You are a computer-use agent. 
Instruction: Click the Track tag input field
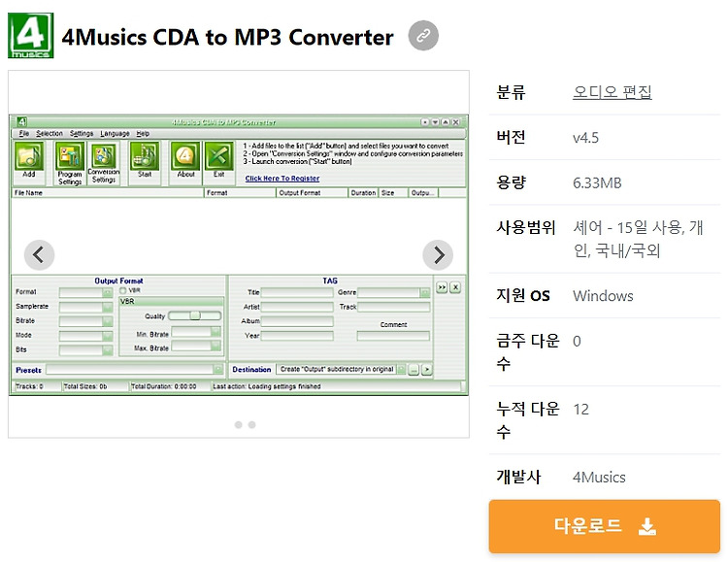click(x=394, y=307)
